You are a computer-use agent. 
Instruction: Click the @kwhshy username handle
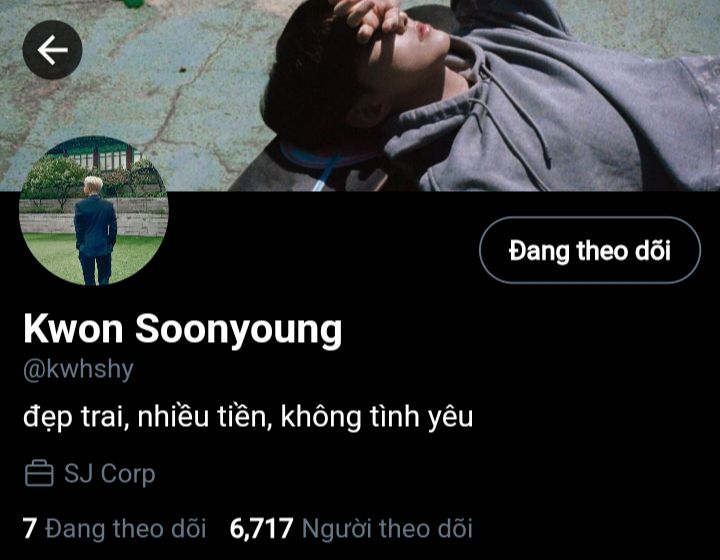[x=78, y=370]
